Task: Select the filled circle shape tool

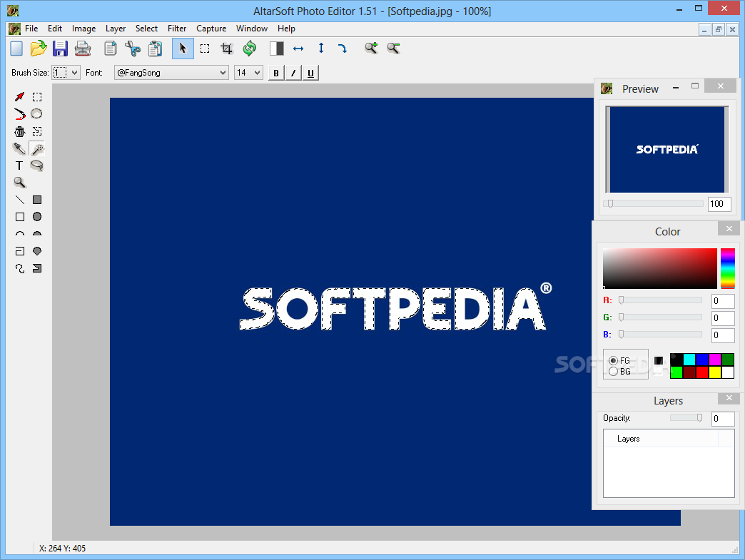Action: [x=37, y=217]
